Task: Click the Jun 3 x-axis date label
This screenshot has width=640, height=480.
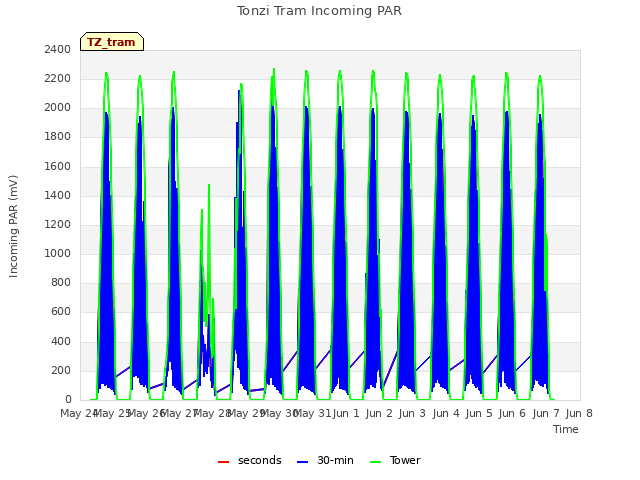Action: tap(412, 413)
